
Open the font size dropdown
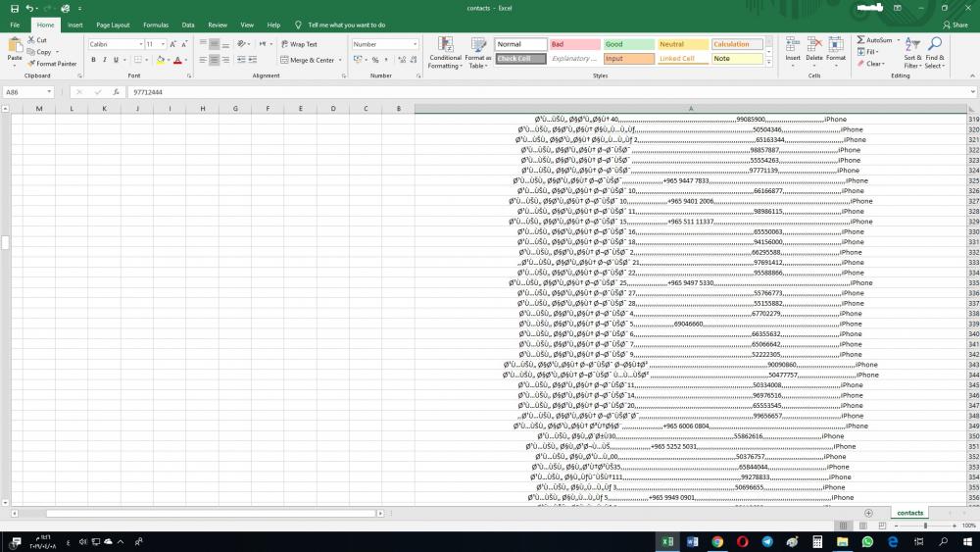click(163, 44)
